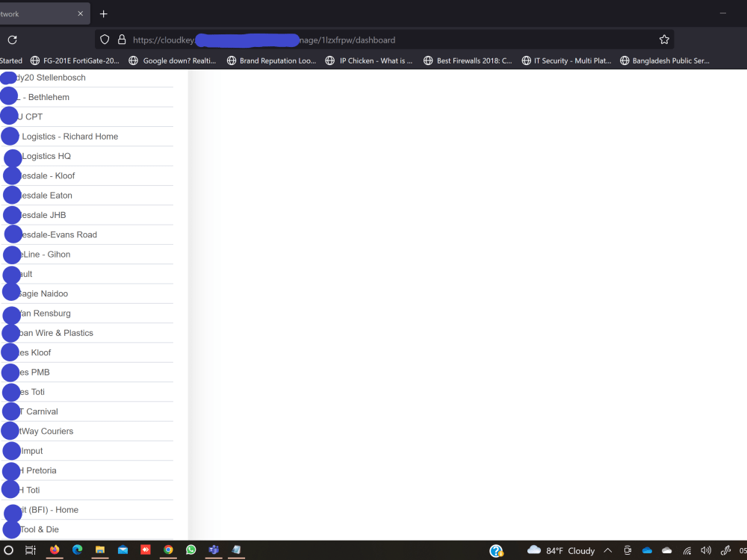Select the (BFI) - Home site

pos(87,509)
